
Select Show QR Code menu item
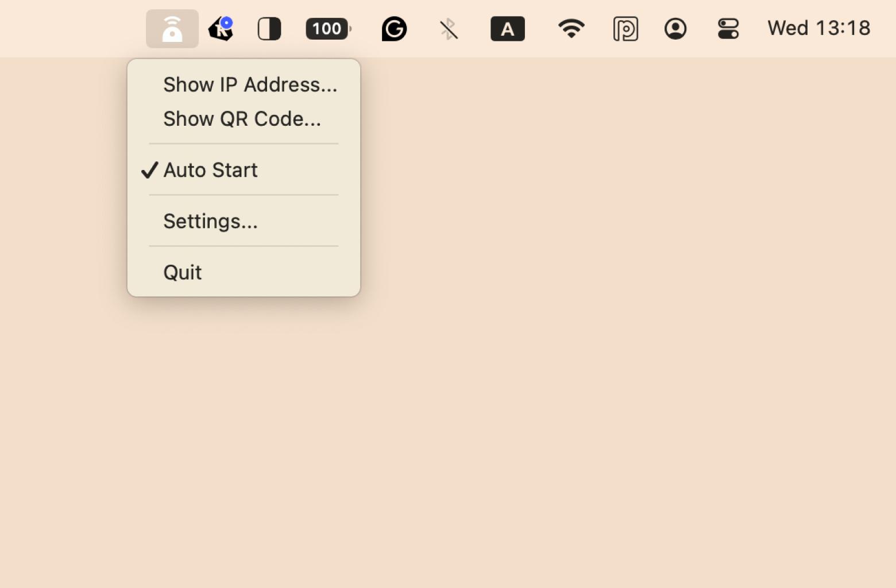[242, 119]
